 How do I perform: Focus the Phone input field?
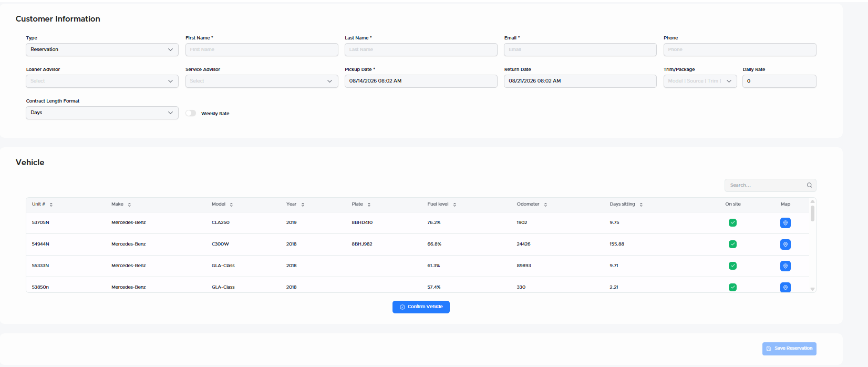pos(740,49)
